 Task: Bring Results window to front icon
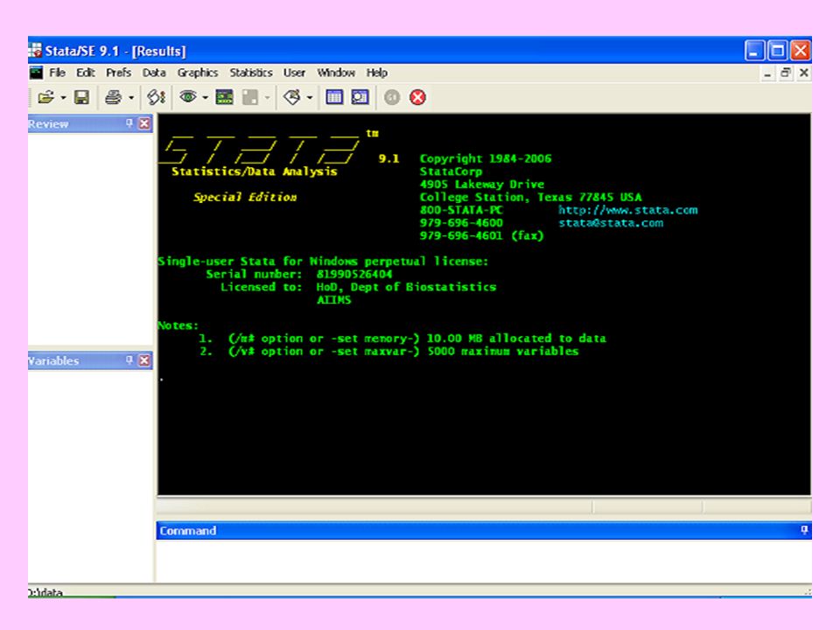click(x=225, y=97)
